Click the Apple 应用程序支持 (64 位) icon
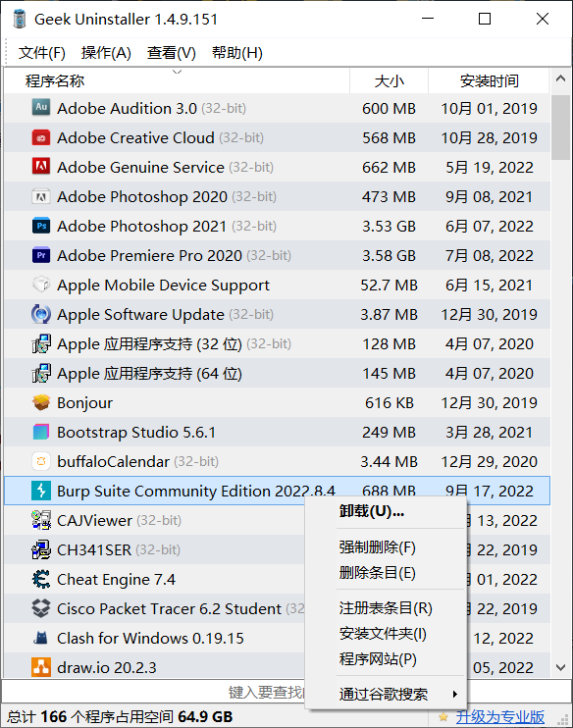The width and height of the screenshot is (573, 728). click(x=41, y=373)
